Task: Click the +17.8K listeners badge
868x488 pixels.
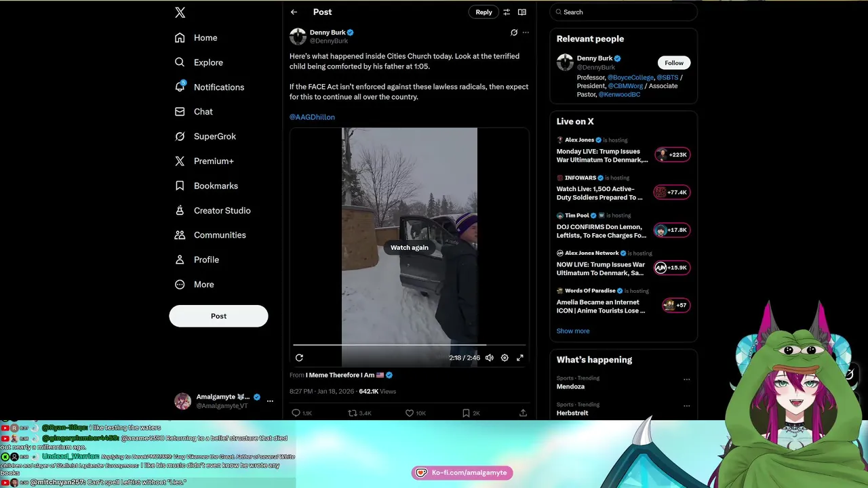Action: pyautogui.click(x=672, y=230)
